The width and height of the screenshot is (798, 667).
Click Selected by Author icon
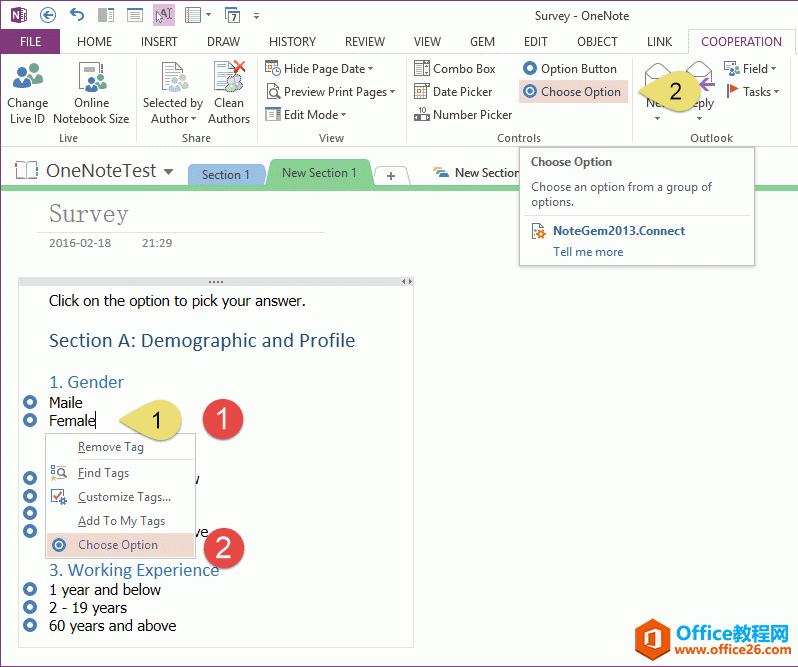pyautogui.click(x=173, y=77)
